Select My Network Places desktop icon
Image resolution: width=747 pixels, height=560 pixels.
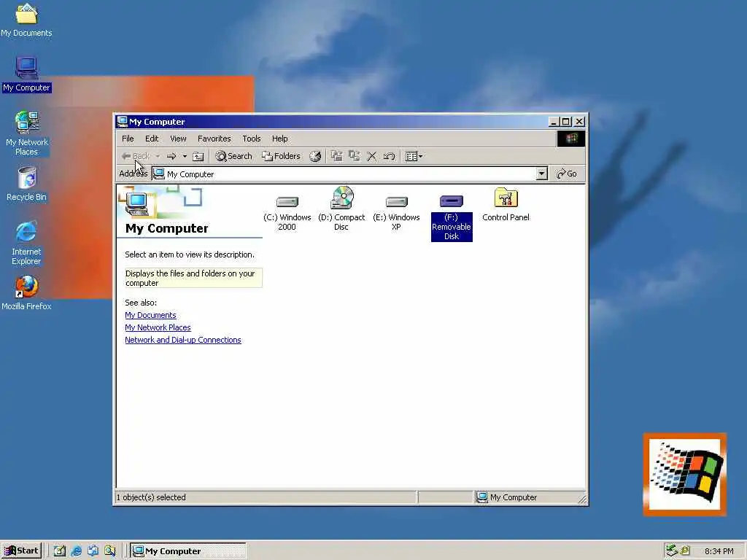click(x=27, y=133)
